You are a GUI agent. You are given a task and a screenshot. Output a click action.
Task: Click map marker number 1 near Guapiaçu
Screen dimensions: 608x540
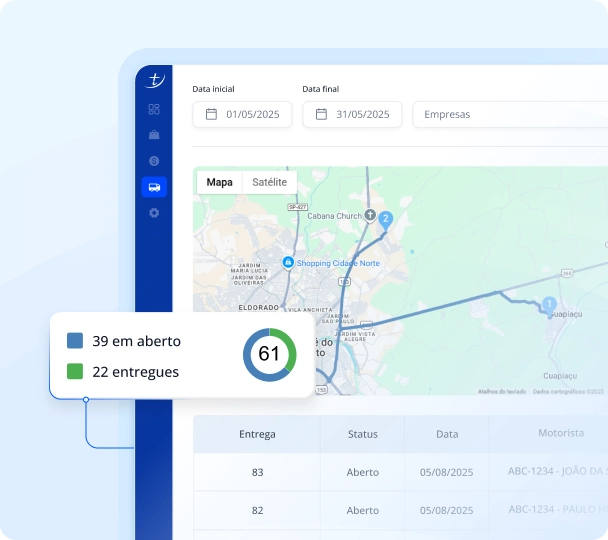[x=548, y=304]
